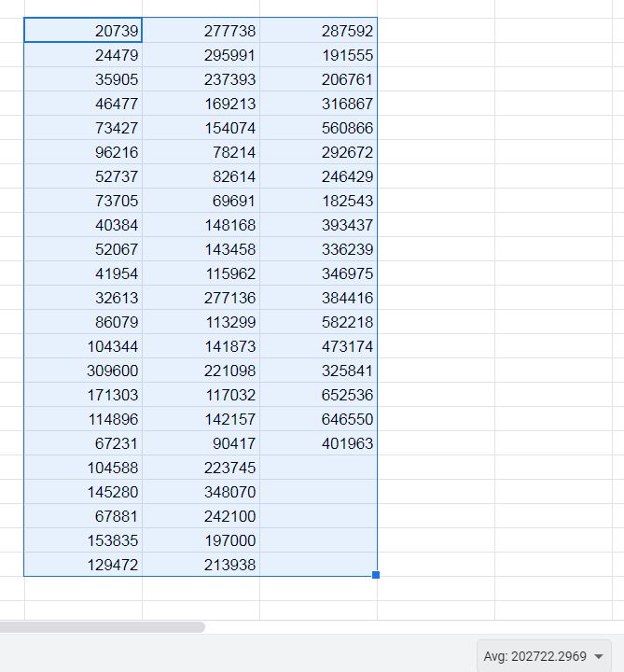Image resolution: width=624 pixels, height=672 pixels.
Task: Select the cell containing 346975
Action: pos(319,273)
